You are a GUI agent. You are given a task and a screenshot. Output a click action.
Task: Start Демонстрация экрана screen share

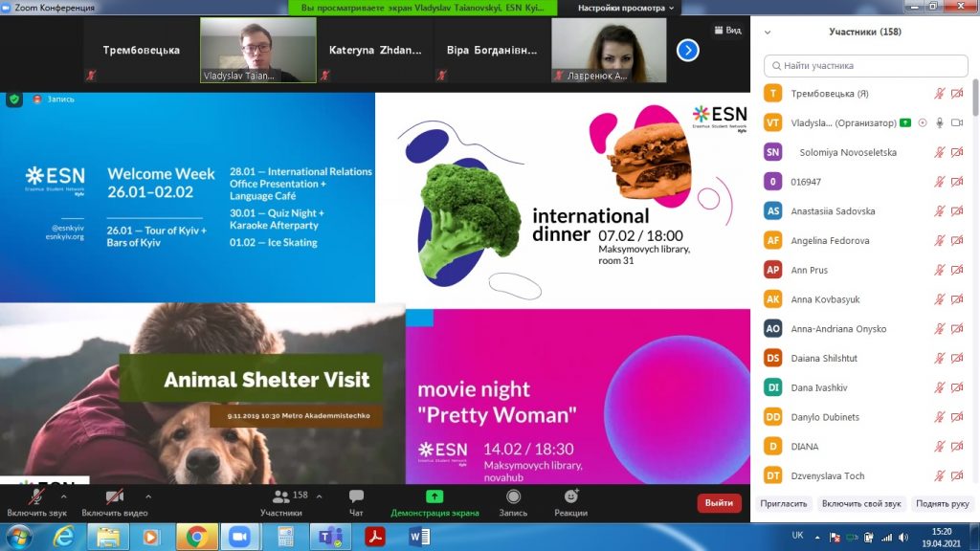click(434, 503)
